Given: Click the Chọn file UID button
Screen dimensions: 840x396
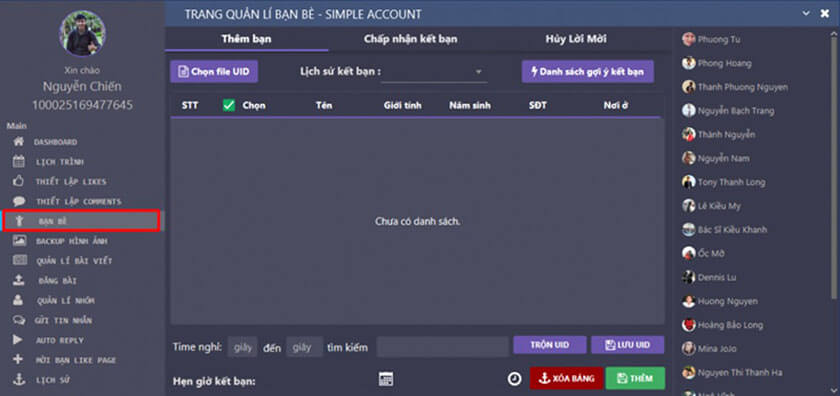Looking at the screenshot, I should [x=214, y=71].
